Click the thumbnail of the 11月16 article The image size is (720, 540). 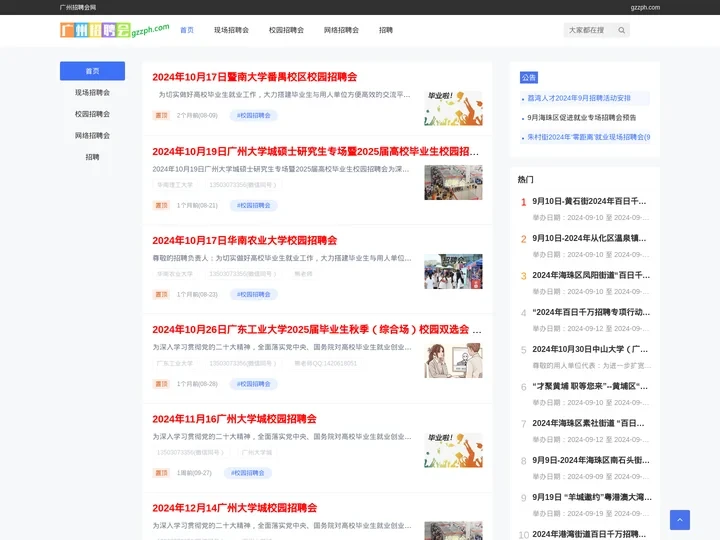(x=453, y=450)
